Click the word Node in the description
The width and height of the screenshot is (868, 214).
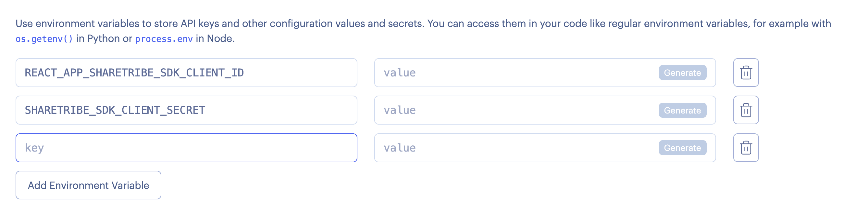[x=219, y=38]
